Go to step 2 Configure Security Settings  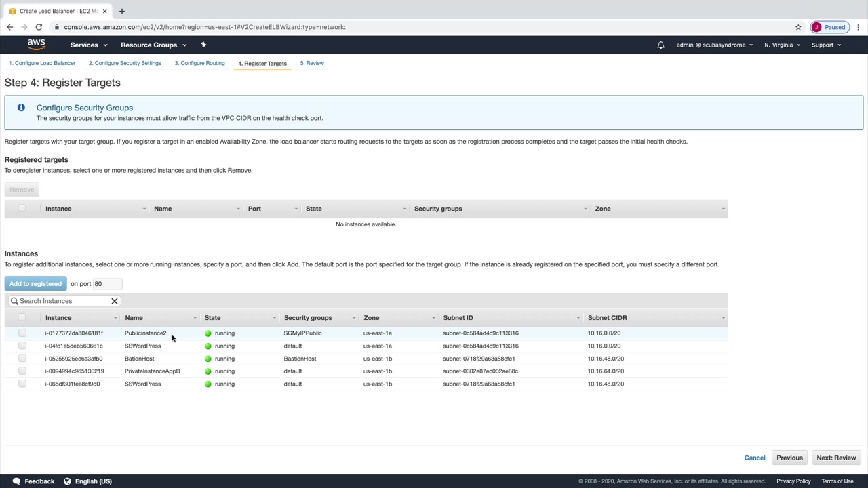tap(125, 63)
